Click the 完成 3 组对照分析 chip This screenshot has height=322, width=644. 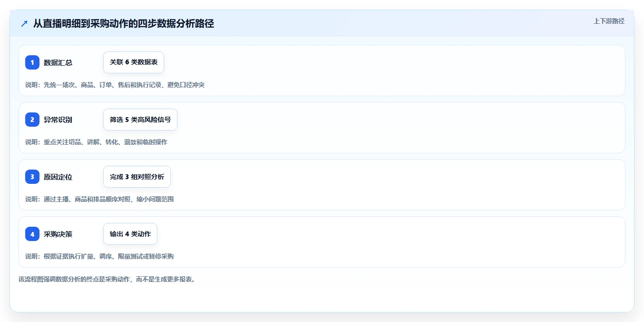pos(137,177)
